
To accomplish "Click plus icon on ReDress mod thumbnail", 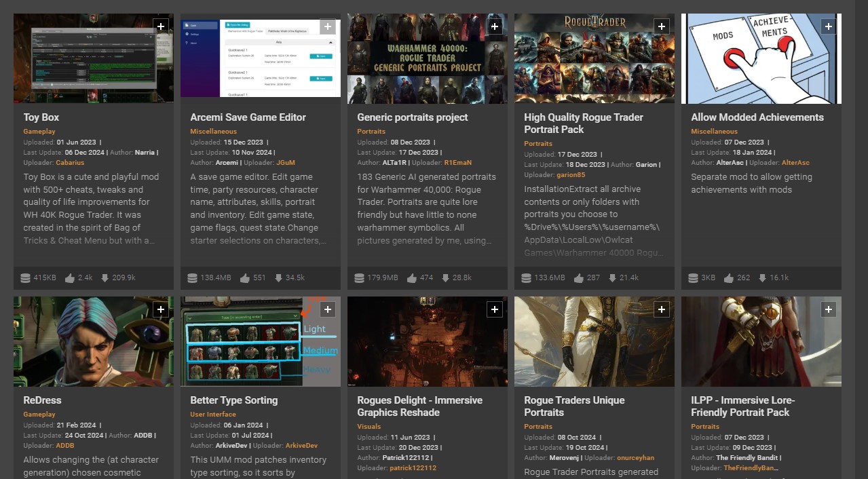I will 161,309.
